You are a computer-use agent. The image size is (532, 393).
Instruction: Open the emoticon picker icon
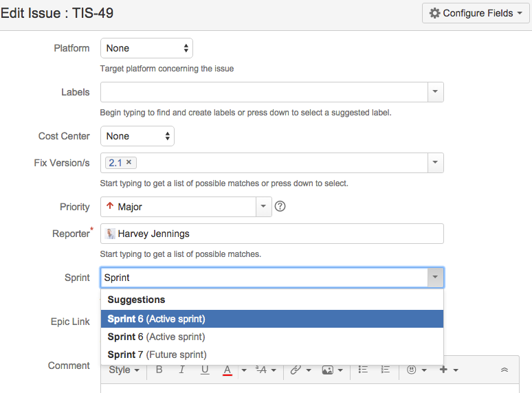coord(412,370)
